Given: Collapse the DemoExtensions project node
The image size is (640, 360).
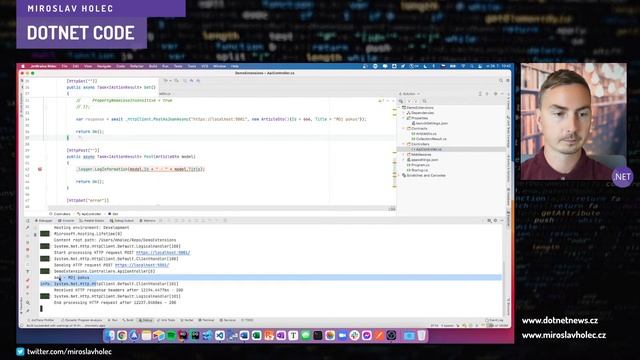Looking at the screenshot, I should coord(400,108).
